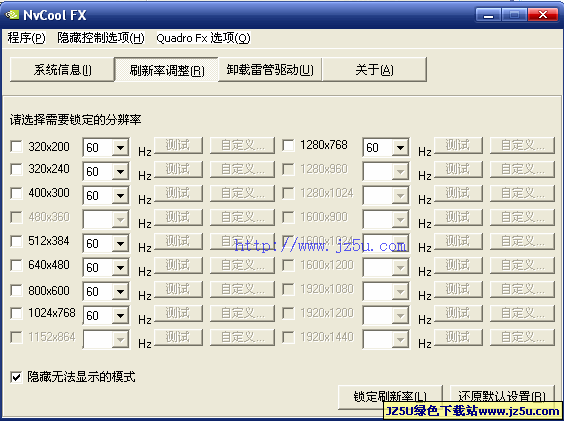564x421 pixels.
Task: Click the 自定义 button for 512x384
Action: pyautogui.click(x=242, y=241)
